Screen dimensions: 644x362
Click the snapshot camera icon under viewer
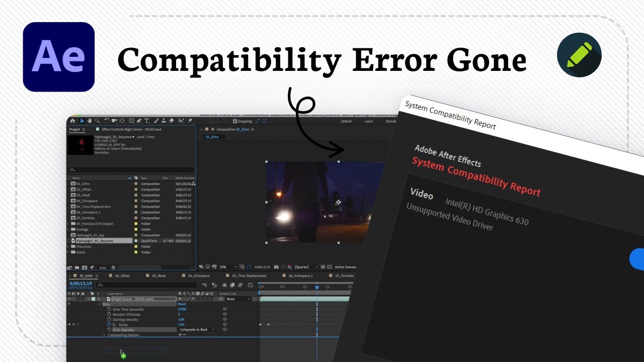(x=276, y=267)
